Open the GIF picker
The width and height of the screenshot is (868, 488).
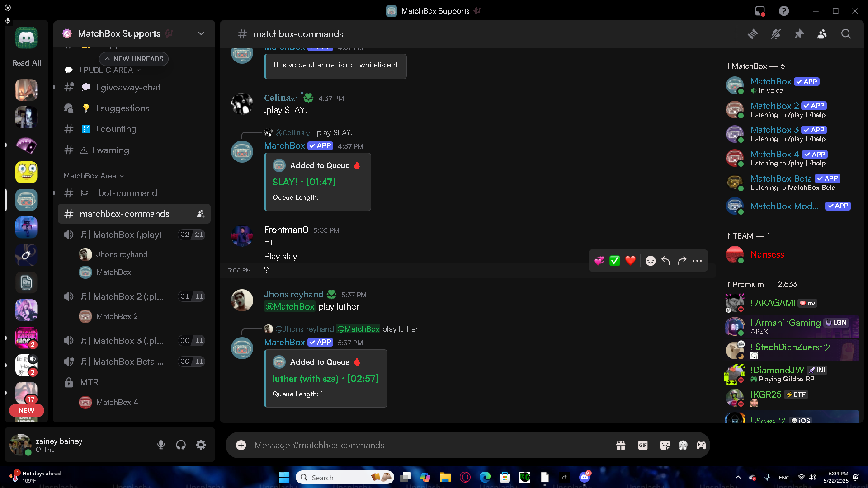click(x=643, y=445)
